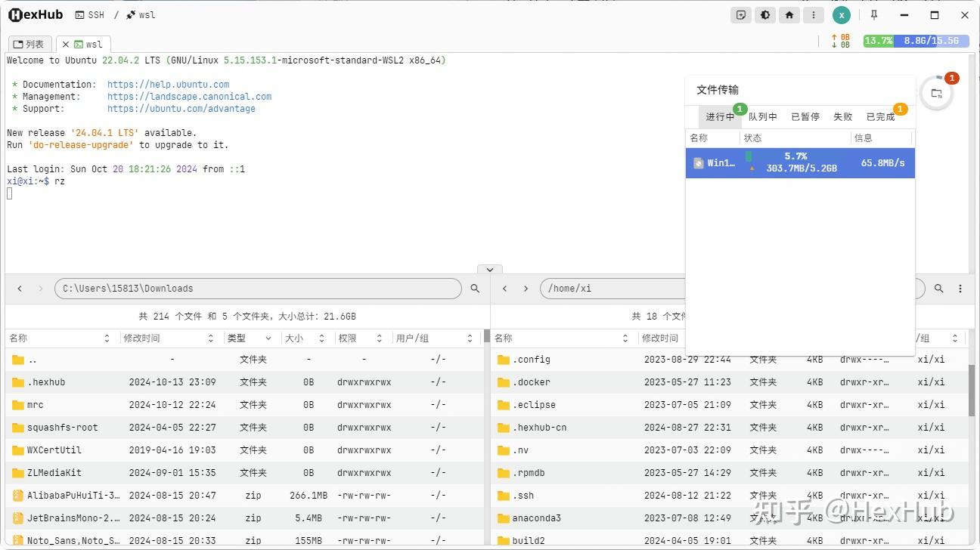
Task: Select the 列表 tab on the left
Action: click(29, 43)
